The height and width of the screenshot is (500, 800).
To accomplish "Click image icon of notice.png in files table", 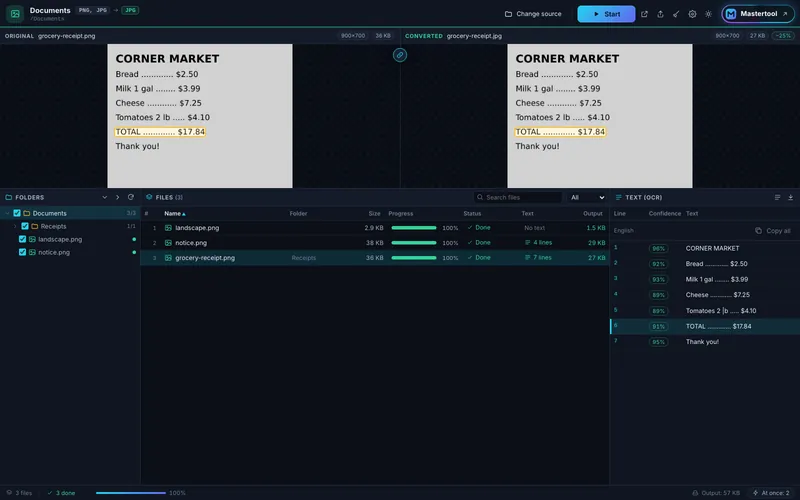I will click(168, 243).
